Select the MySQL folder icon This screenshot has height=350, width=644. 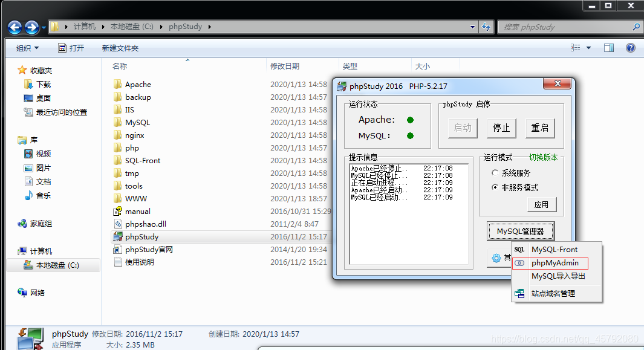click(x=117, y=123)
